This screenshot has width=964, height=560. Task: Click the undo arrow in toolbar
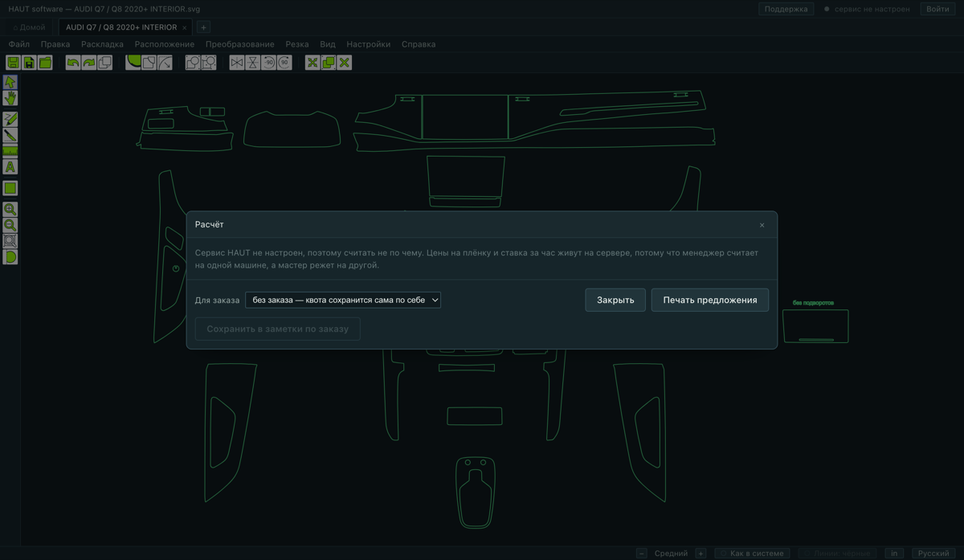(73, 63)
